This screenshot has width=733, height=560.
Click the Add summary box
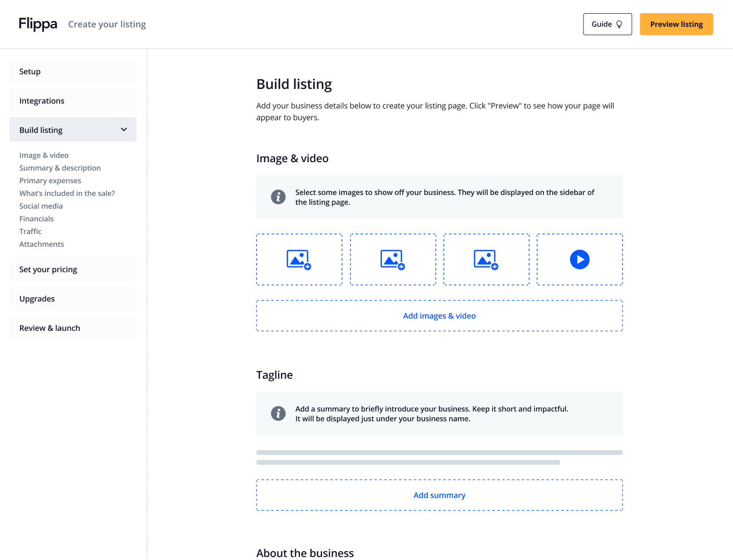click(439, 495)
